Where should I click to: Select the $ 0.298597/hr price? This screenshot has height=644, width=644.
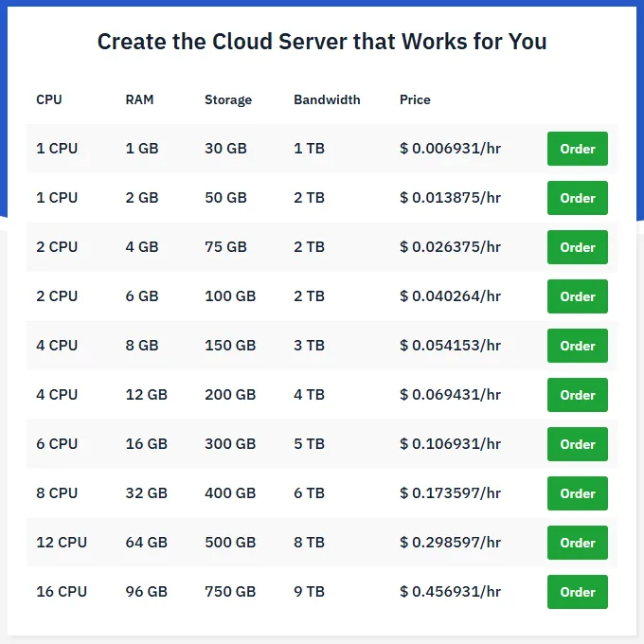pyautogui.click(x=450, y=543)
